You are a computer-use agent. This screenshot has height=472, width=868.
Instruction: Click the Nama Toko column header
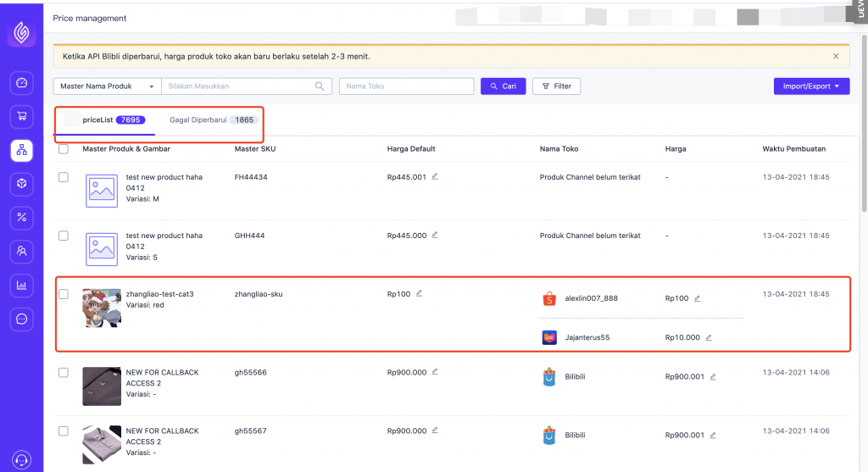tap(559, 149)
